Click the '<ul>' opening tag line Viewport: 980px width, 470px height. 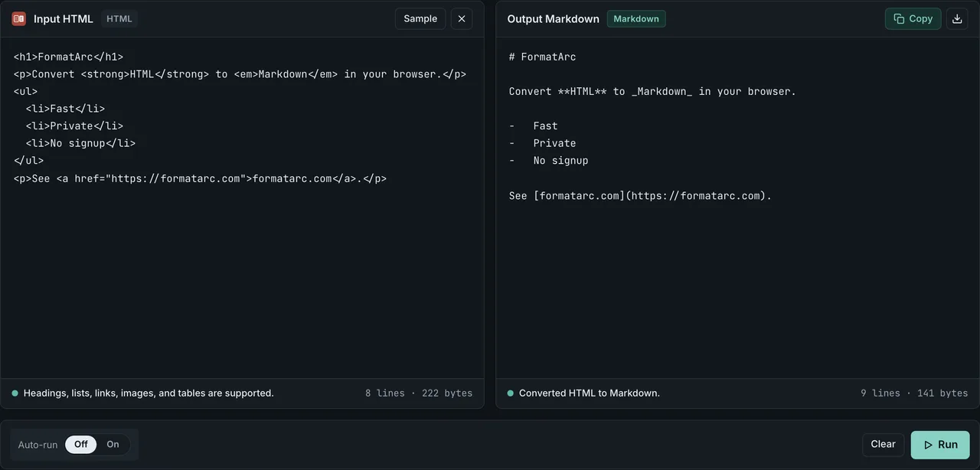click(x=25, y=91)
